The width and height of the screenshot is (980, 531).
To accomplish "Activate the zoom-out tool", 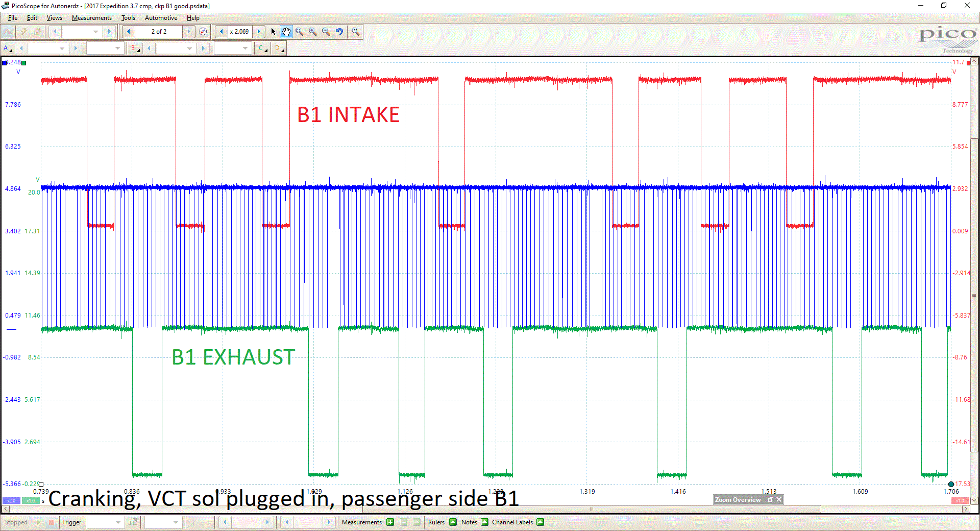I will tap(326, 32).
